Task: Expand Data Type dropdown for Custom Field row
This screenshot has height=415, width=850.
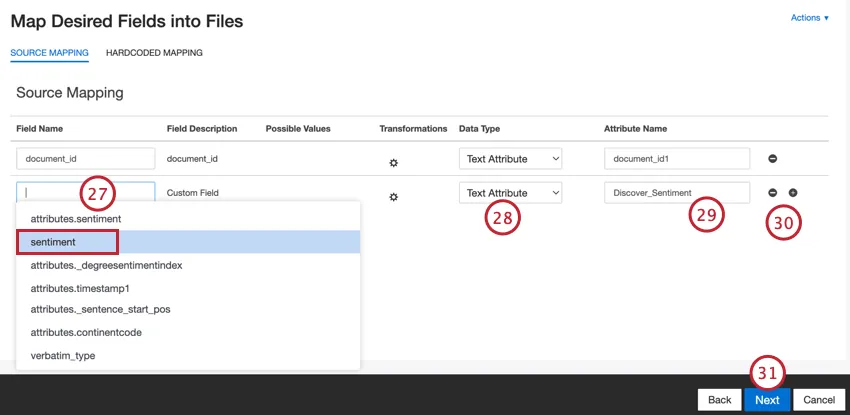Action: click(510, 192)
